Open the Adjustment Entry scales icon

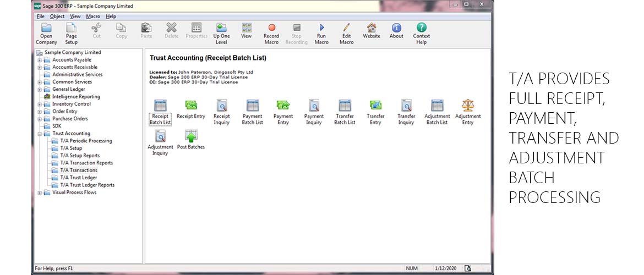click(x=468, y=106)
